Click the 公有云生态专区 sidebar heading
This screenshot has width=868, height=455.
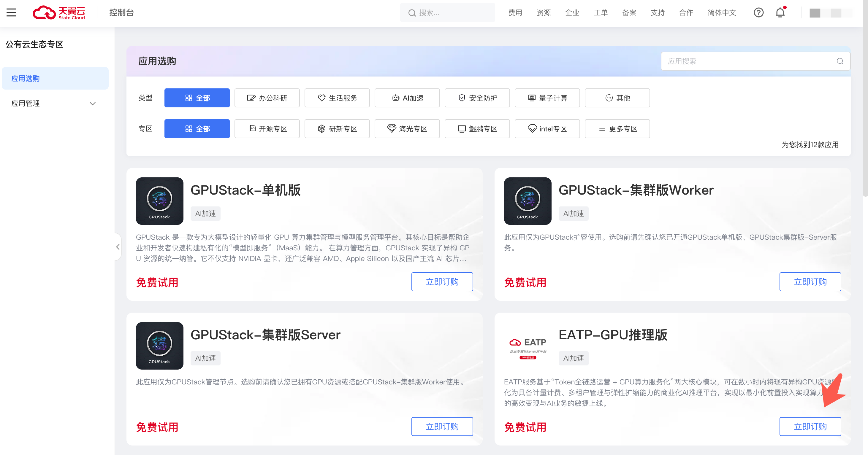(34, 44)
